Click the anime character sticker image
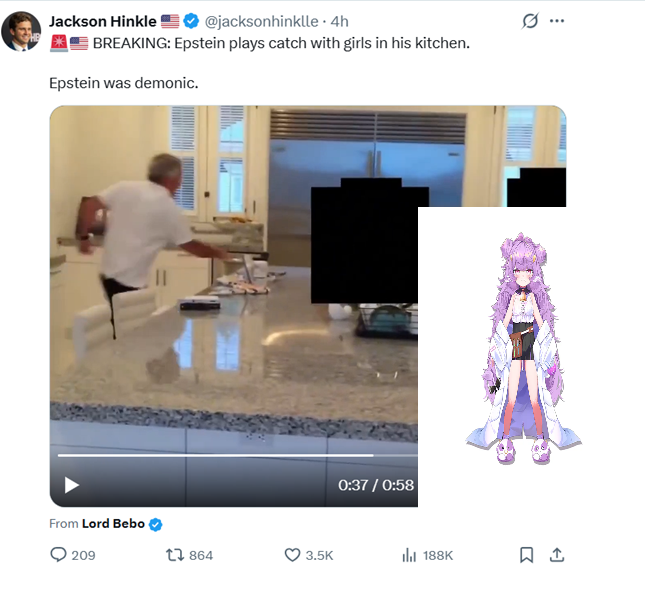645x595 pixels. pyautogui.click(x=523, y=349)
